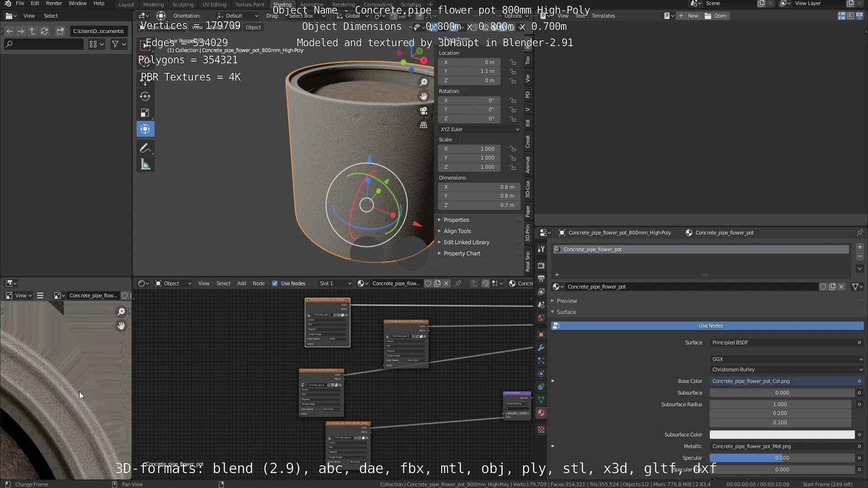The width and height of the screenshot is (868, 488).
Task: Open the Particles properties tab
Action: point(541,361)
